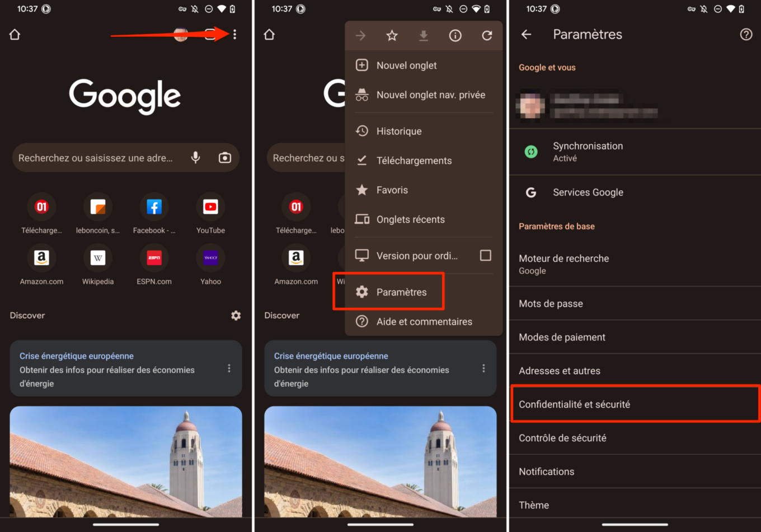Tap the bookmark star in menu toolbar
Screen dimensions: 761x532
392,36
